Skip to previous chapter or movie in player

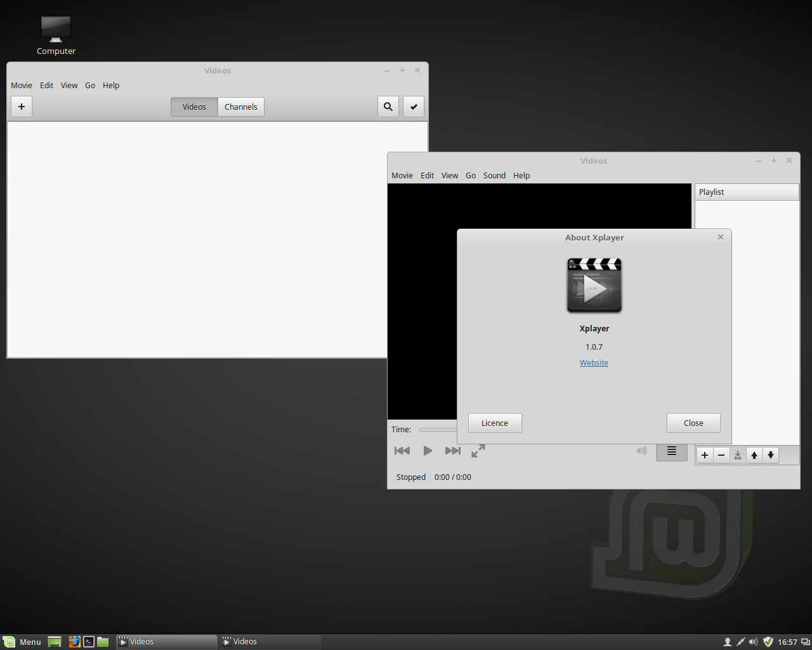pyautogui.click(x=402, y=451)
